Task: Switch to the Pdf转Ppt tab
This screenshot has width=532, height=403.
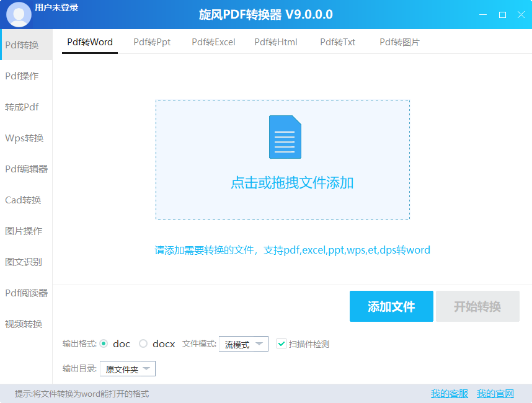Action: point(151,42)
